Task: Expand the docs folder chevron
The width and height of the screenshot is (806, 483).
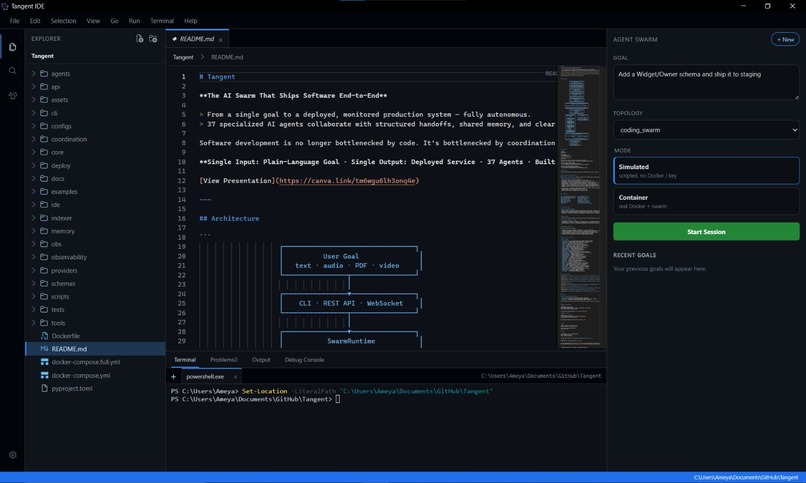Action: coord(34,178)
